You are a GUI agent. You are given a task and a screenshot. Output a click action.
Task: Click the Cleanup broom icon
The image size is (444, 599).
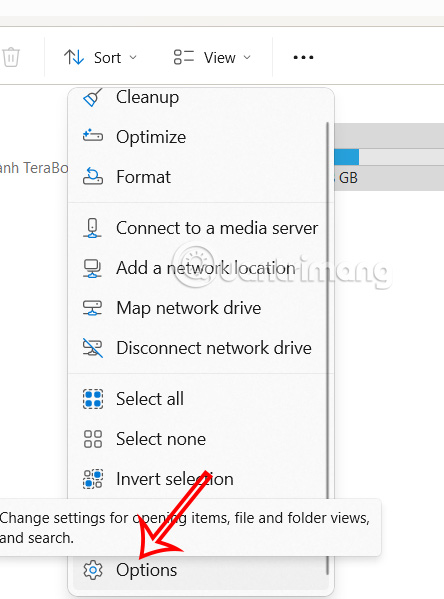coord(92,98)
